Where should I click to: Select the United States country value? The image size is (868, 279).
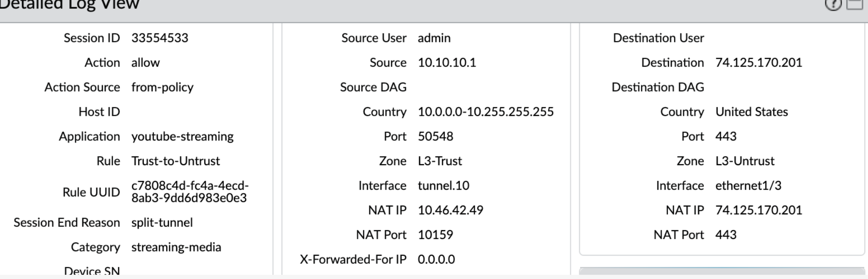[751, 112]
